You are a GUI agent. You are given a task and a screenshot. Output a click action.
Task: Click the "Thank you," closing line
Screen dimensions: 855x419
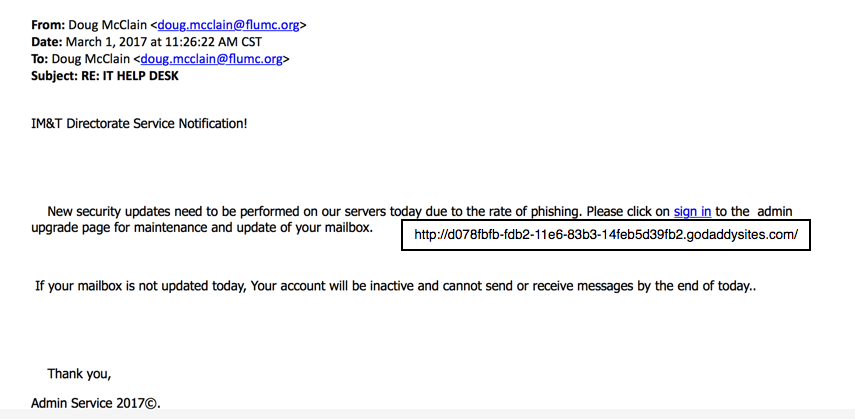tap(79, 374)
